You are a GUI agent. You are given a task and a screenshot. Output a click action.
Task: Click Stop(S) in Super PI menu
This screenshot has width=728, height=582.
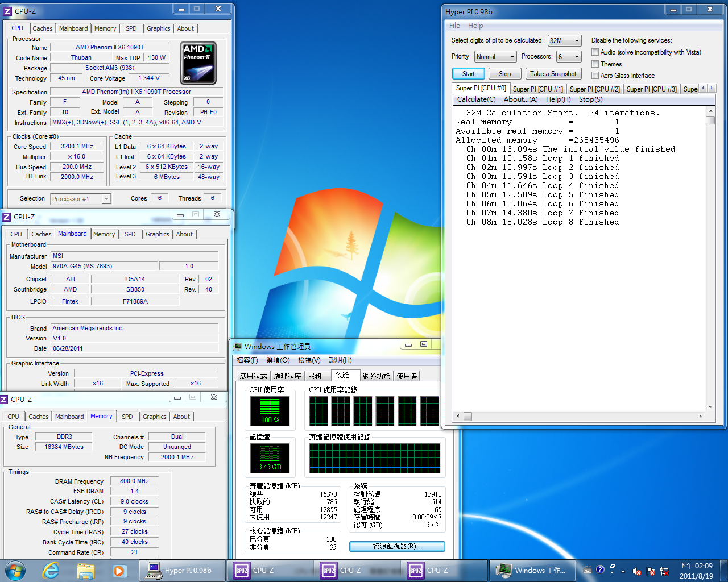[590, 99]
